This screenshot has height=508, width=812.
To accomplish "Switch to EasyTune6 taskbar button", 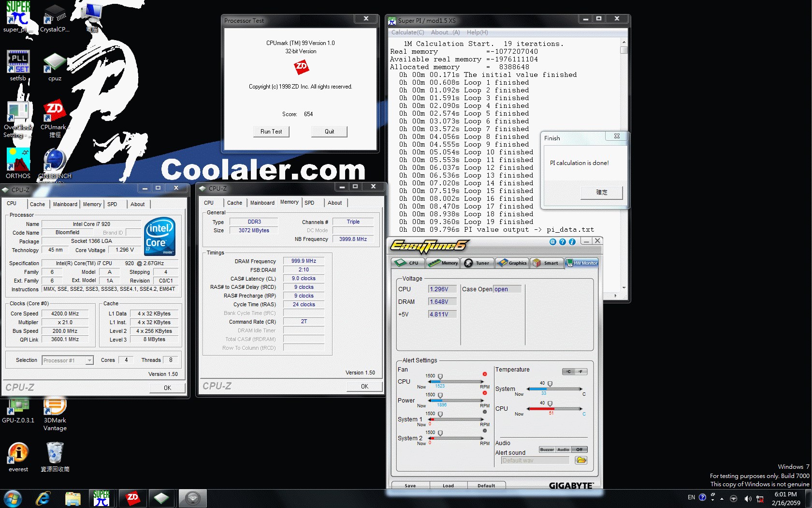I will 192,498.
